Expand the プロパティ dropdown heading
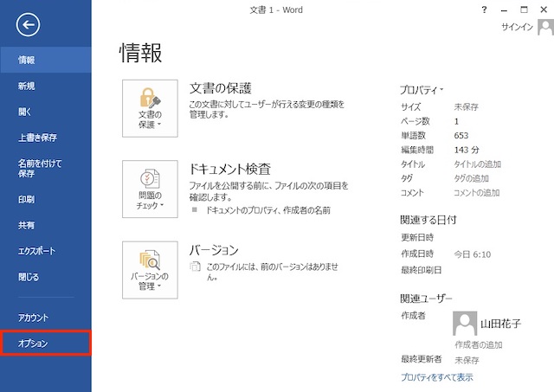Image resolution: width=554 pixels, height=392 pixels. (422, 90)
